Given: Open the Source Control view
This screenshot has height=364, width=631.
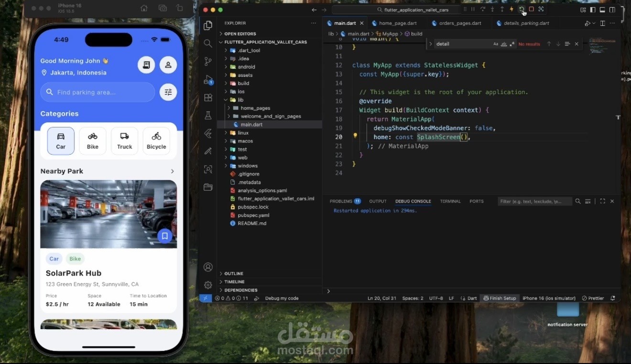Looking at the screenshot, I should (208, 61).
